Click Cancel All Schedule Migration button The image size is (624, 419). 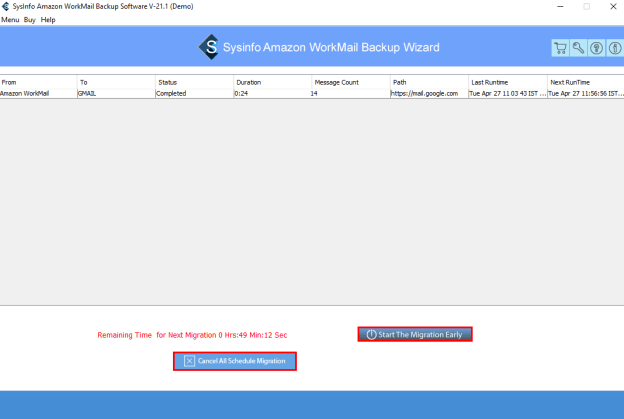pyautogui.click(x=235, y=361)
